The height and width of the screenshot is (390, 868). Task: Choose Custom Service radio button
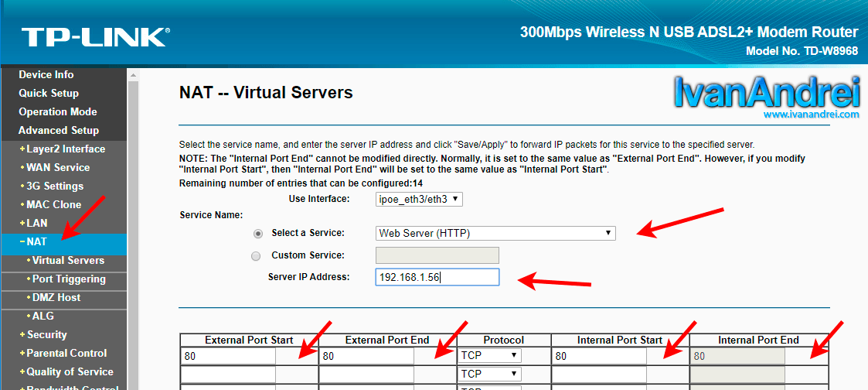coord(256,256)
